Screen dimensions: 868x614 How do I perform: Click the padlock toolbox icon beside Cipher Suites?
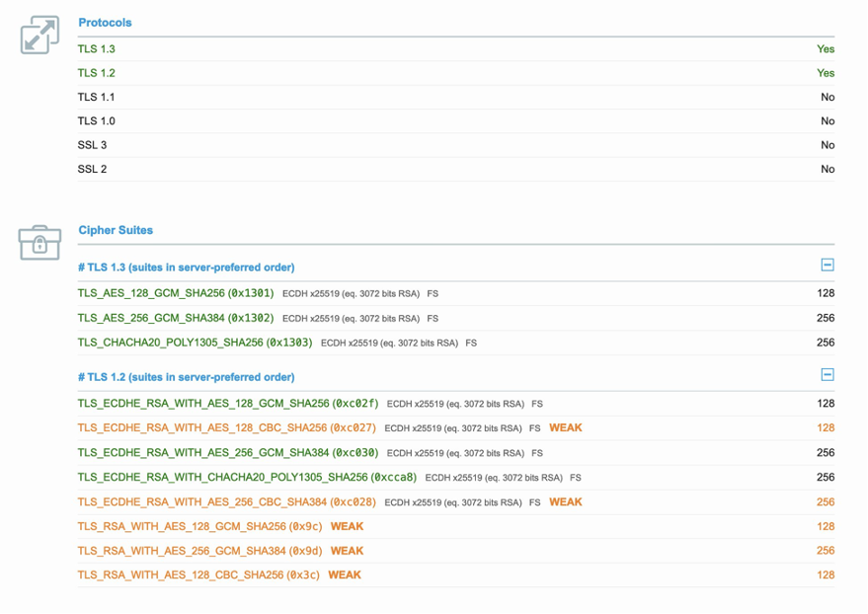39,240
